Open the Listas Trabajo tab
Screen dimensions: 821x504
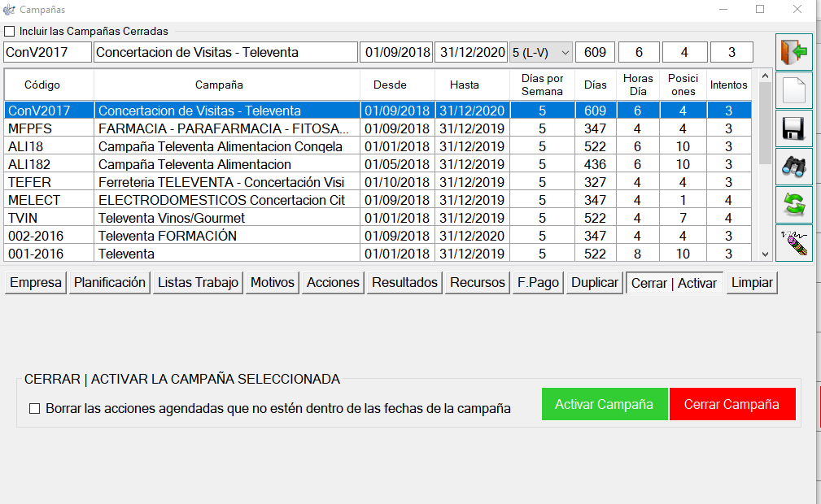tap(198, 283)
